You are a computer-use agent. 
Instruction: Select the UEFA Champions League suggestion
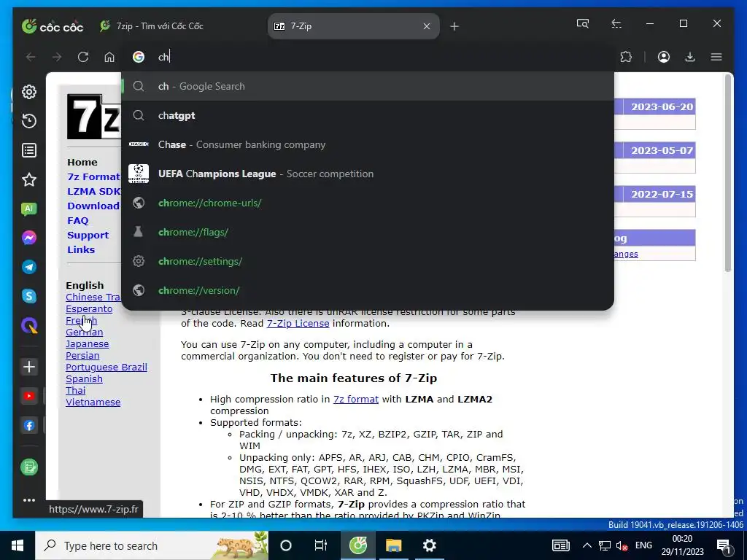pyautogui.click(x=368, y=174)
